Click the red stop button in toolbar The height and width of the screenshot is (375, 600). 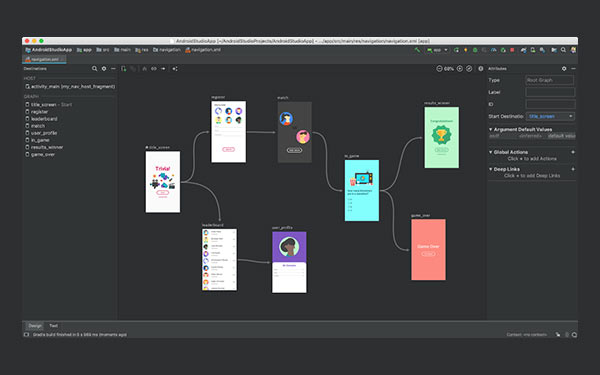click(x=512, y=50)
